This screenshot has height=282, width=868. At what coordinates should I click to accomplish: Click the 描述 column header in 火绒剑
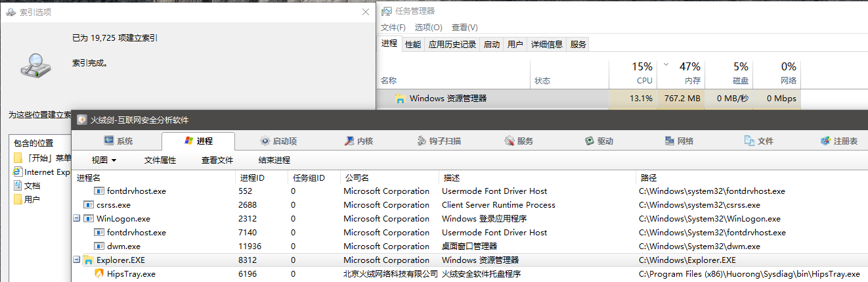coord(537,178)
